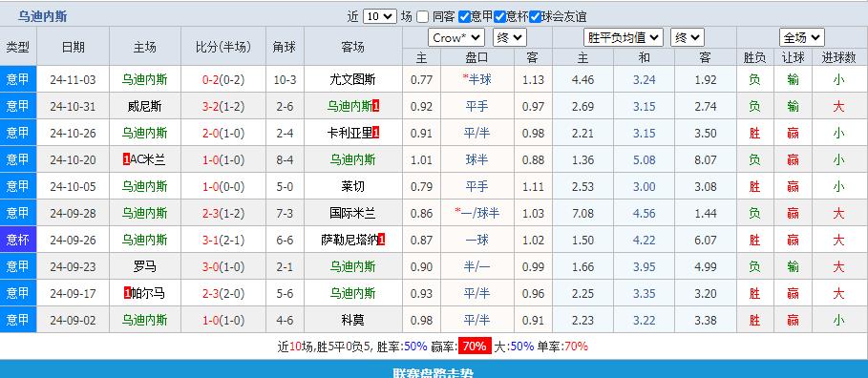Click the 意杯 league tag on 24-09-26
This screenshot has height=378, width=868.
(18, 240)
